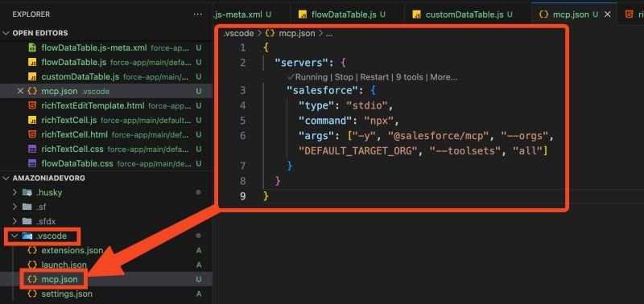Click '9 tools' code lens link

pos(409,77)
